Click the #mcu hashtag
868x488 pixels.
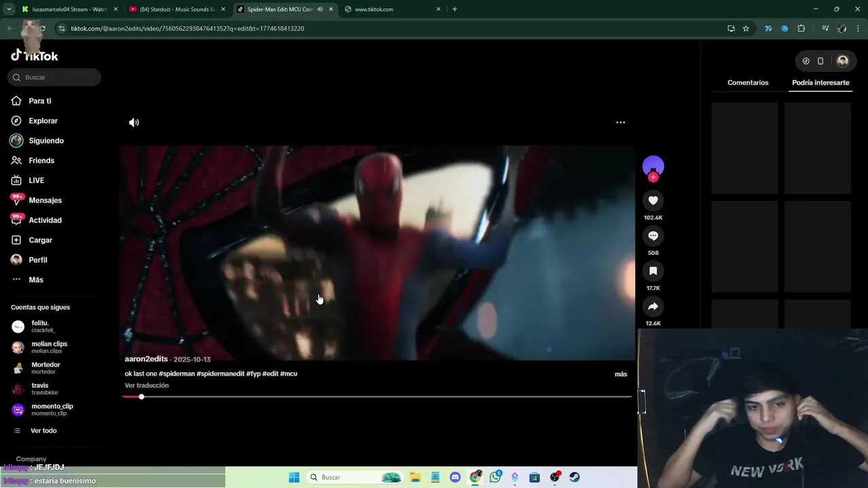click(x=288, y=373)
